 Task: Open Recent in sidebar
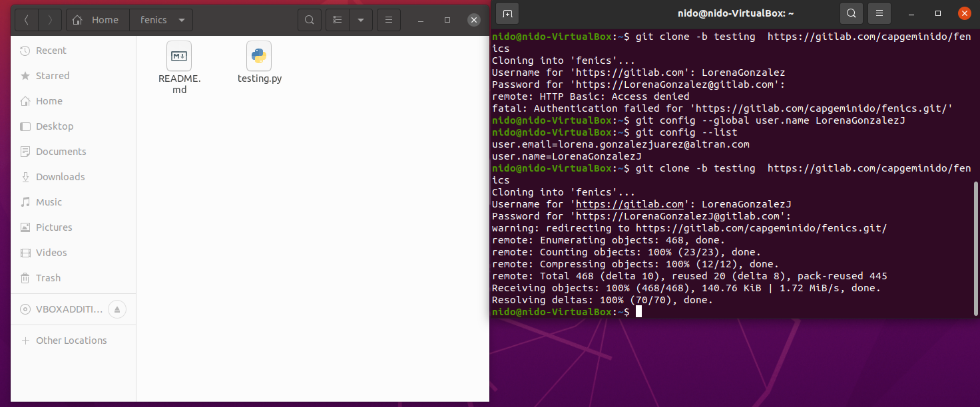(73, 51)
